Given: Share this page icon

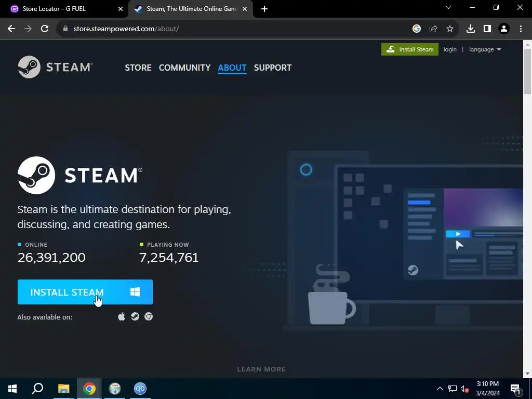Looking at the screenshot, I should point(433,29).
